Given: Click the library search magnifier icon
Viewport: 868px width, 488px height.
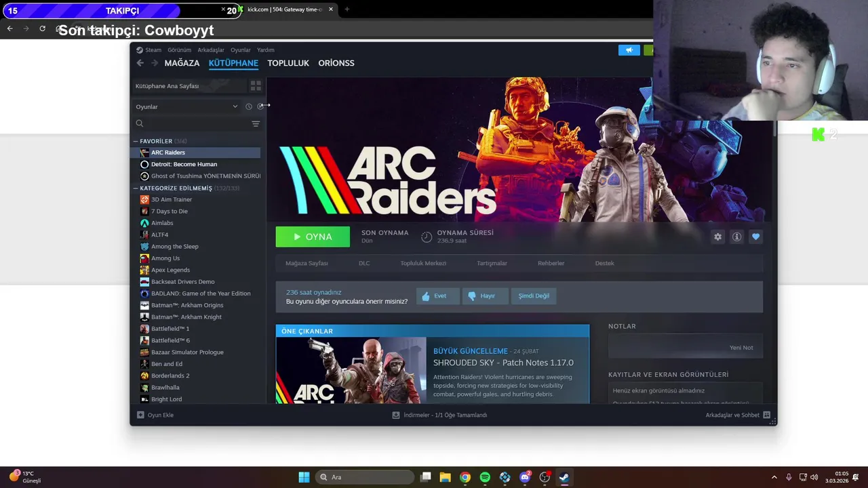Looking at the screenshot, I should 140,123.
